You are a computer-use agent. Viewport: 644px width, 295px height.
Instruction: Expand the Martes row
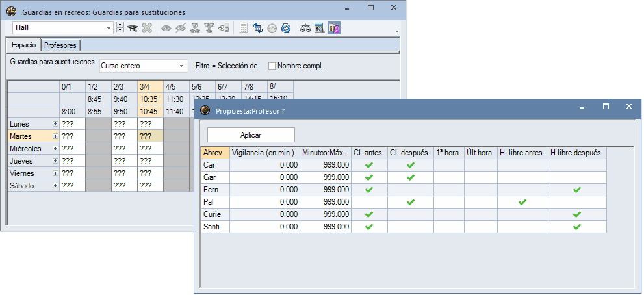coord(55,136)
